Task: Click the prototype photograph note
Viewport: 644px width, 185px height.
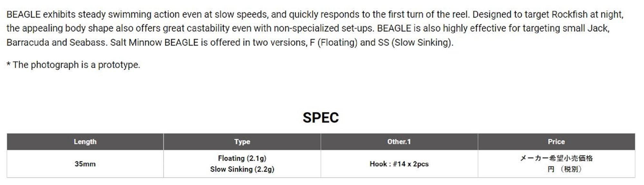Action: 73,65
